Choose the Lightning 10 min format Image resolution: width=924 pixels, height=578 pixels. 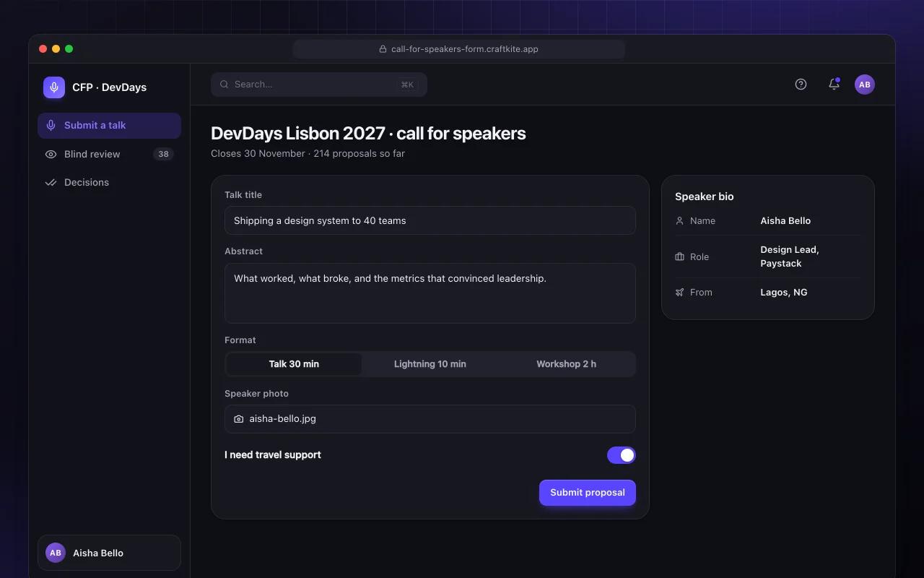(x=430, y=364)
